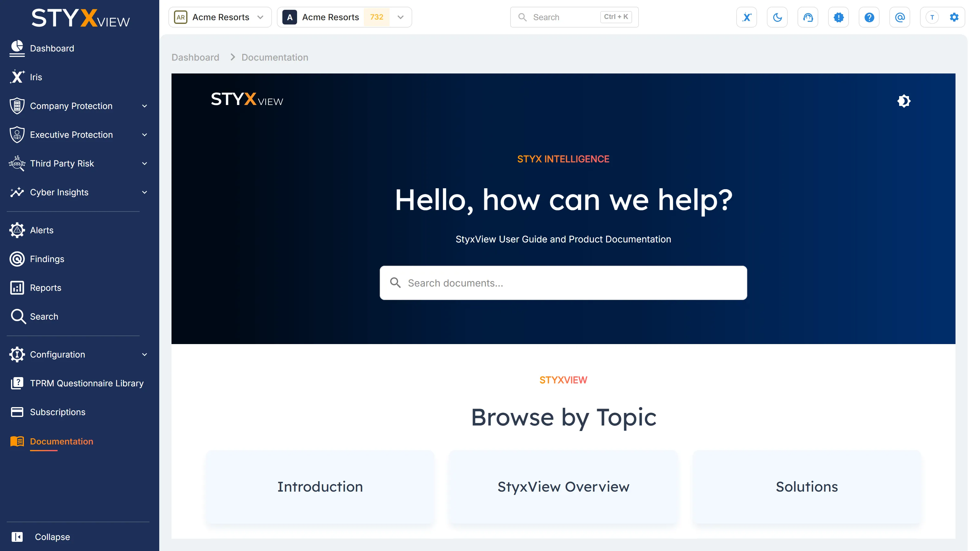Click the Third Party Risk icon
Viewport: 980px width, 551px height.
[17, 163]
